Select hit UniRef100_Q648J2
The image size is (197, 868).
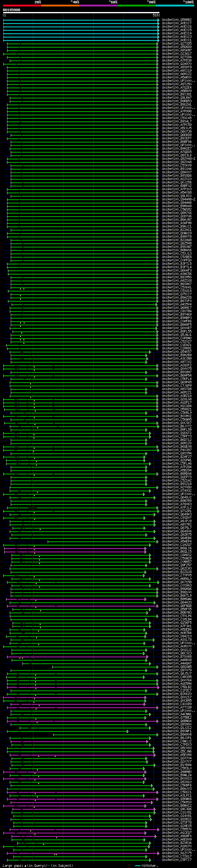[177, 497]
